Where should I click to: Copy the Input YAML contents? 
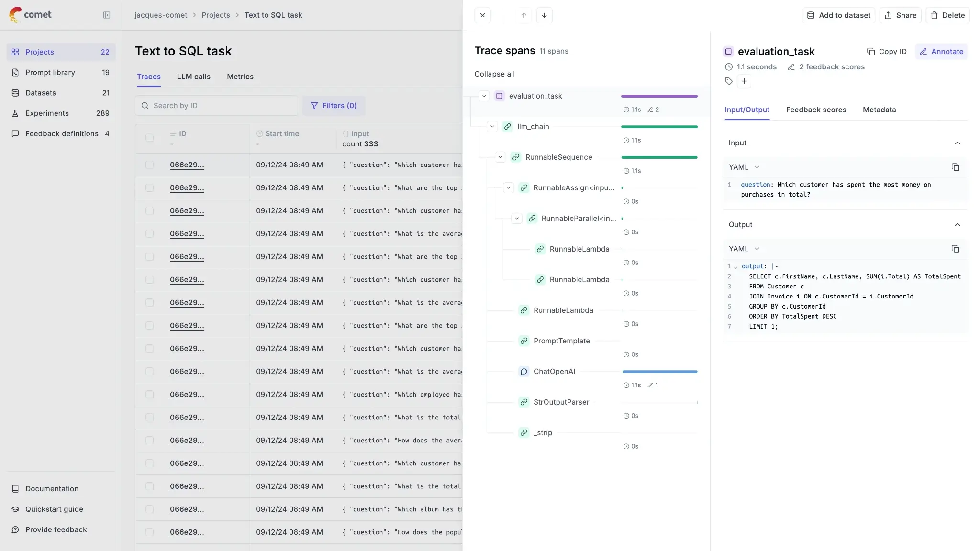pyautogui.click(x=955, y=167)
